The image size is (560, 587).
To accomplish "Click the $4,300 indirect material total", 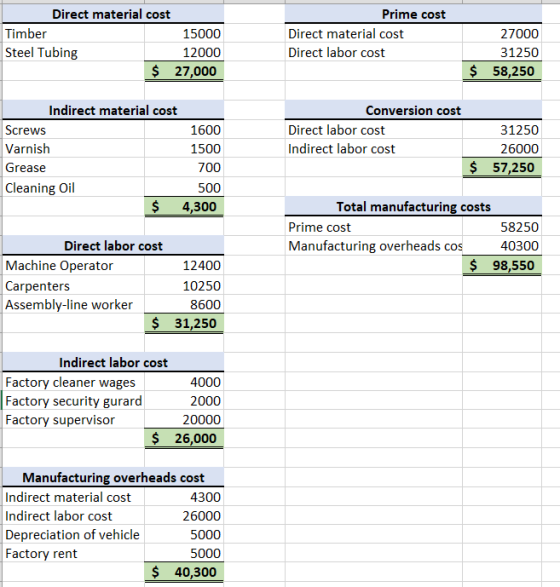I will [x=184, y=206].
